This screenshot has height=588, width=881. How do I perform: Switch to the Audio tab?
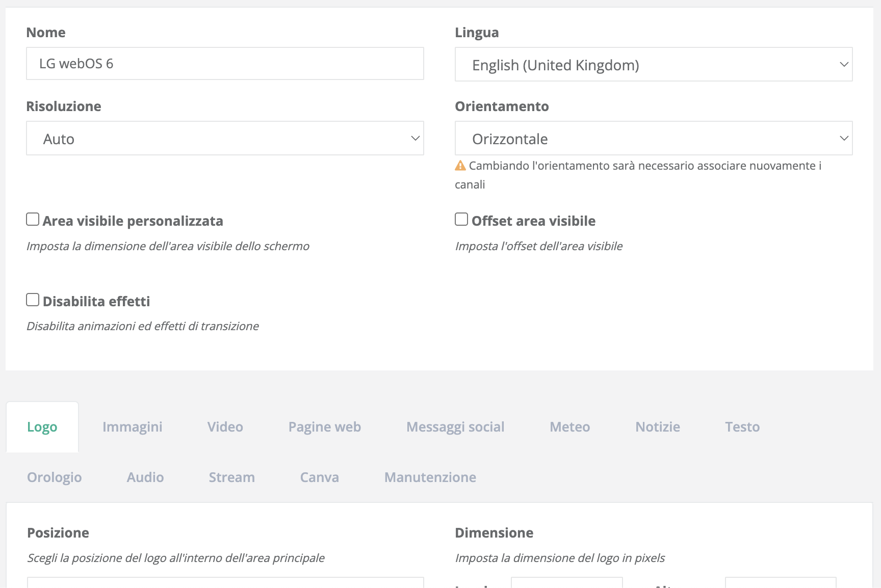145,477
